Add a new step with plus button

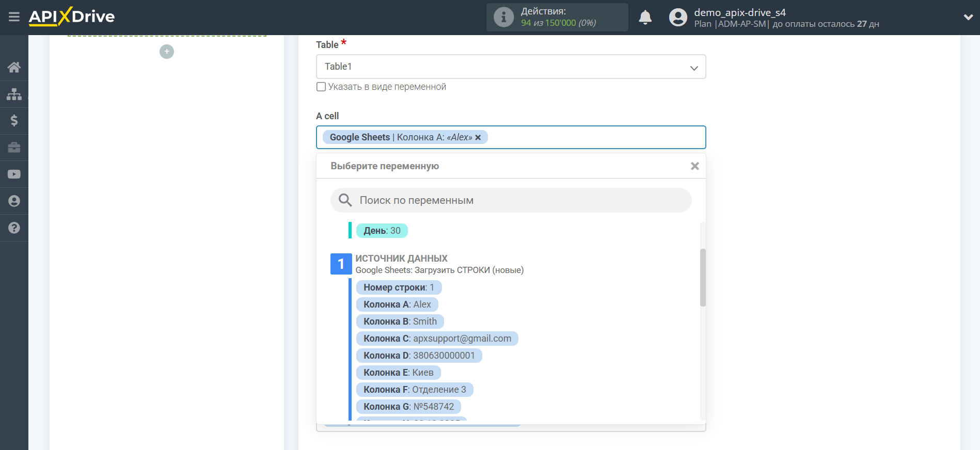tap(167, 52)
